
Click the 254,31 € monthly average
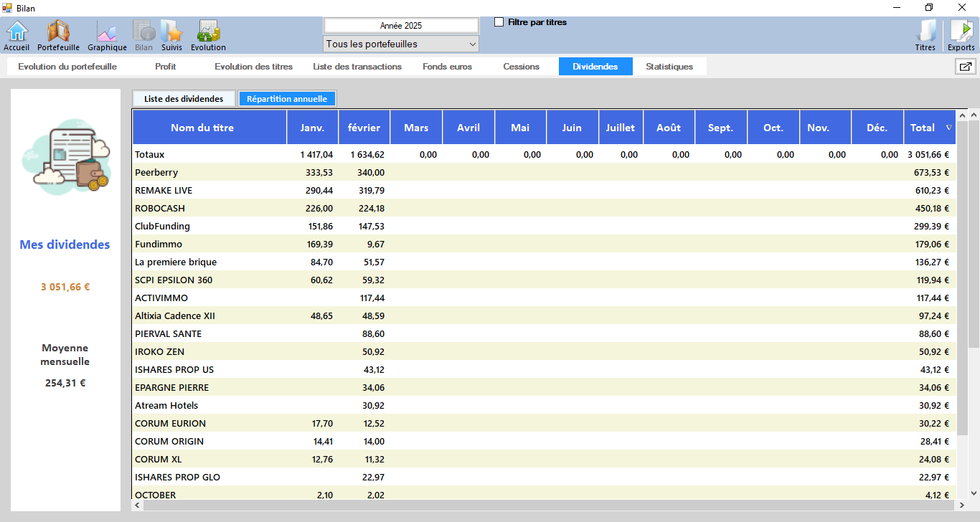point(65,383)
